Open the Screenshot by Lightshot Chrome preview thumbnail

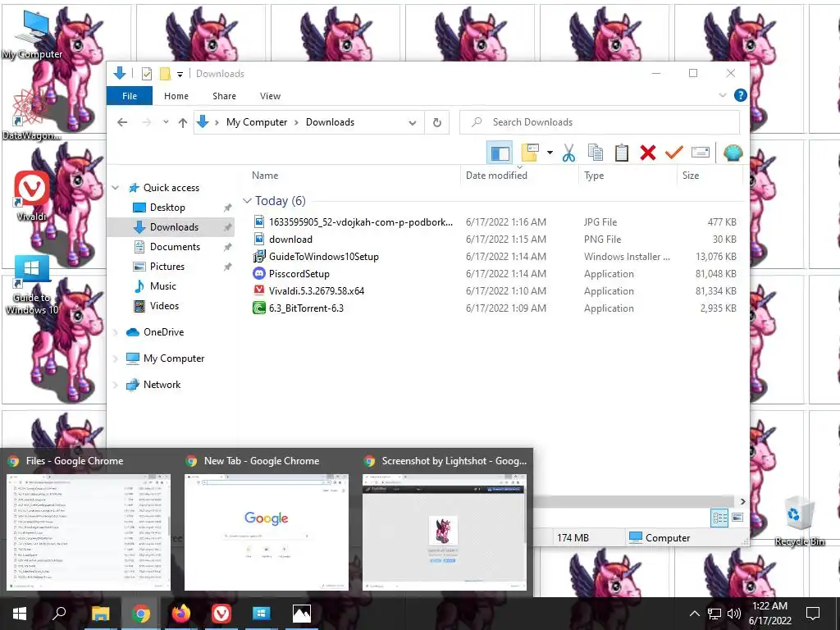pyautogui.click(x=444, y=532)
